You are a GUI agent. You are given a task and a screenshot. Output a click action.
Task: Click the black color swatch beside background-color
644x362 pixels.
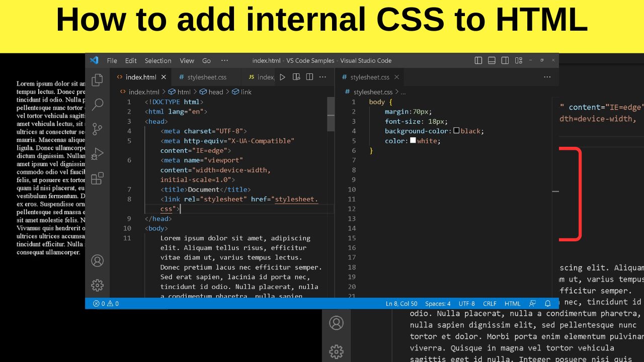point(456,131)
